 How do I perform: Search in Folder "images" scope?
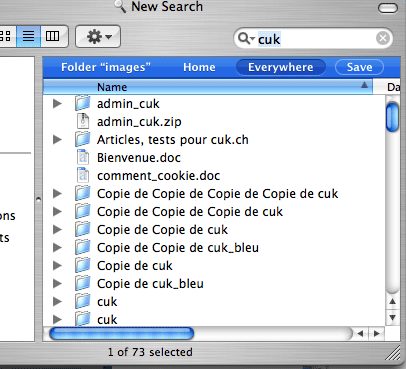[x=106, y=67]
